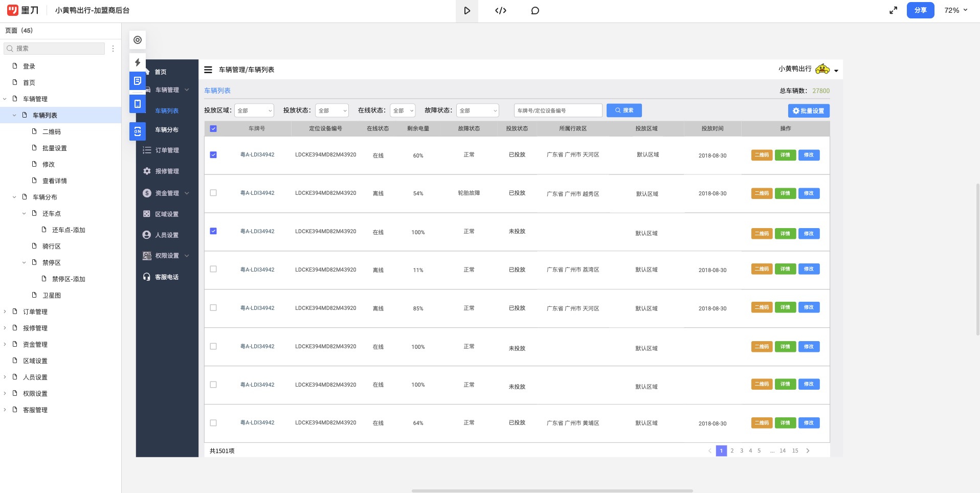The image size is (980, 493).
Task: Click 详情 button in 轮胎故障 row
Action: coord(785,193)
